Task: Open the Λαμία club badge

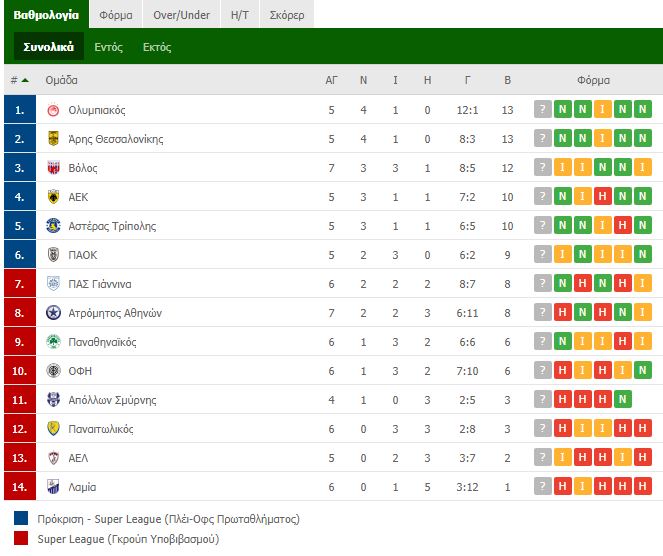Action: [x=53, y=487]
